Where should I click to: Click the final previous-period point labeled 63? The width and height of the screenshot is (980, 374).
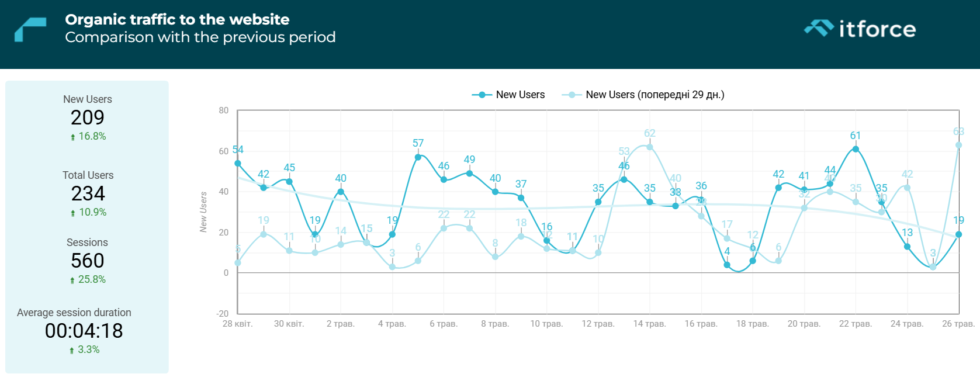coord(958,145)
